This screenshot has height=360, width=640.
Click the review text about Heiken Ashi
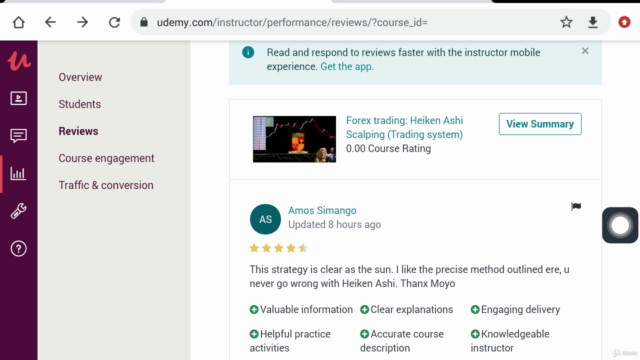(409, 276)
